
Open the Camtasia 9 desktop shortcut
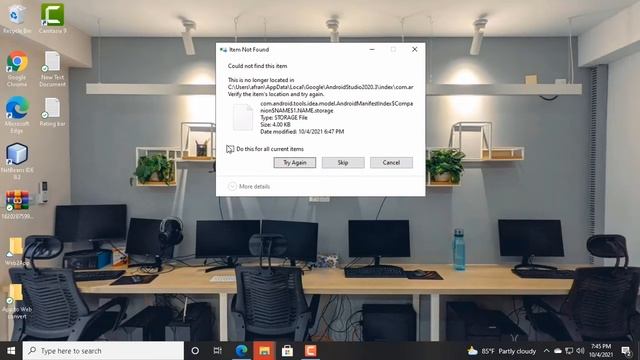point(52,18)
